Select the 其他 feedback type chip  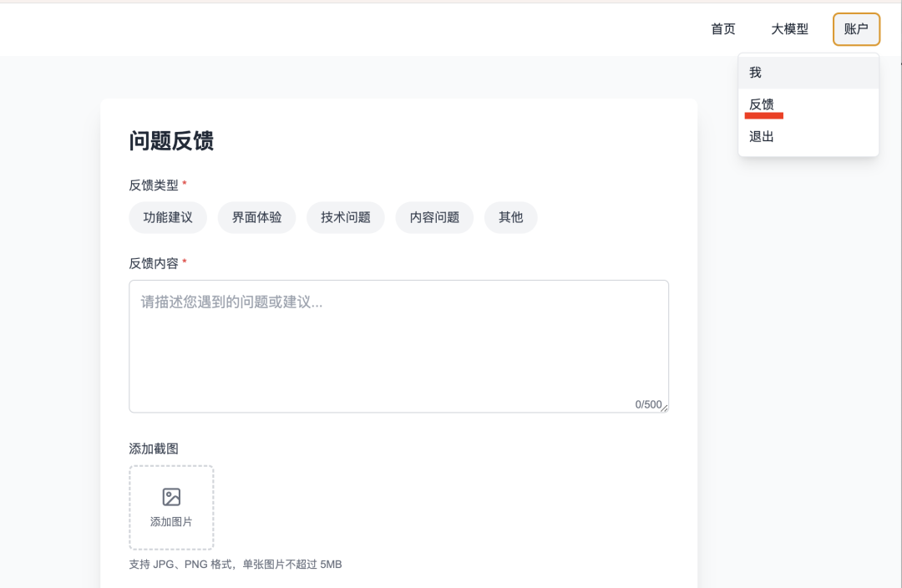(x=510, y=217)
